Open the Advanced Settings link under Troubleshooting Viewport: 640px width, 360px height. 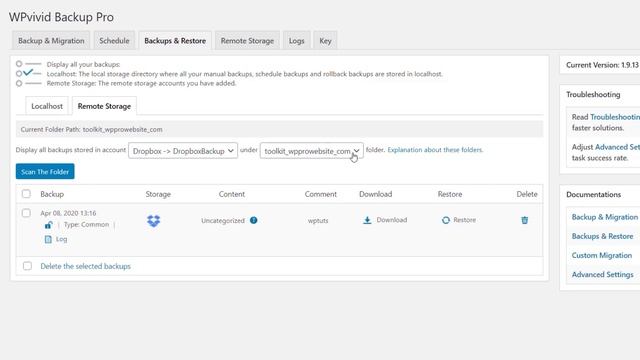pyautogui.click(x=618, y=147)
